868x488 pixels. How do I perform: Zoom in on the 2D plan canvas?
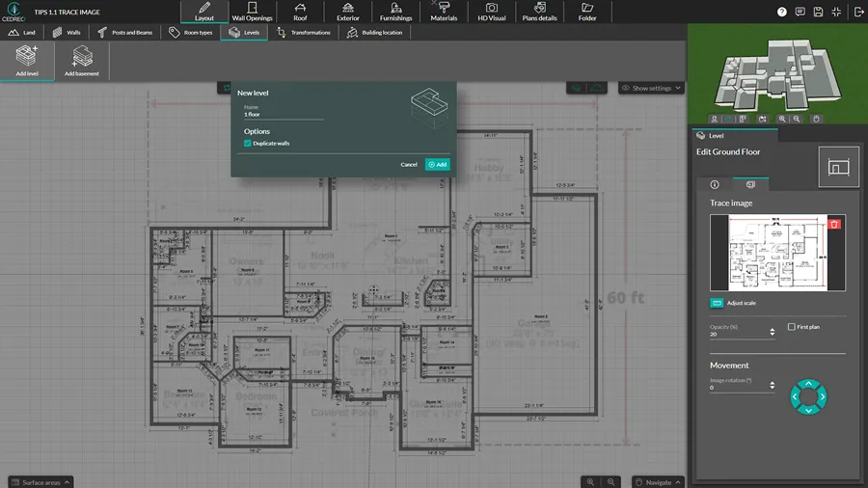coord(590,482)
